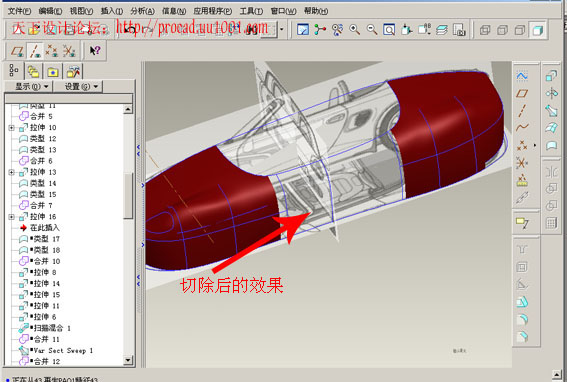The width and height of the screenshot is (567, 382).
Task: Open the 显示 dropdown in model tree
Action: 32,86
